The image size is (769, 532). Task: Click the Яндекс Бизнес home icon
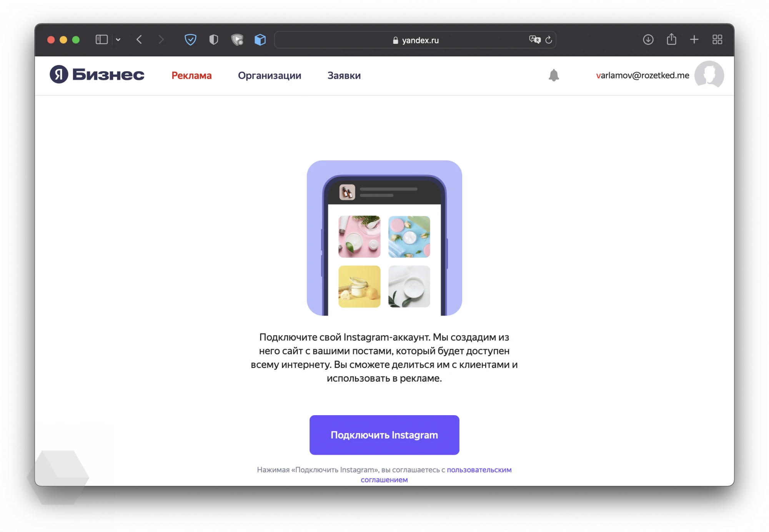click(x=95, y=74)
